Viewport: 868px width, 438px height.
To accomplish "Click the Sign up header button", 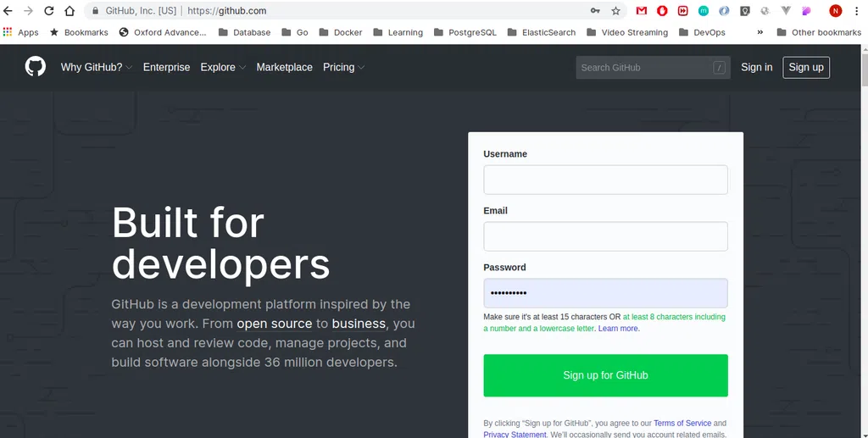I will 806,68.
